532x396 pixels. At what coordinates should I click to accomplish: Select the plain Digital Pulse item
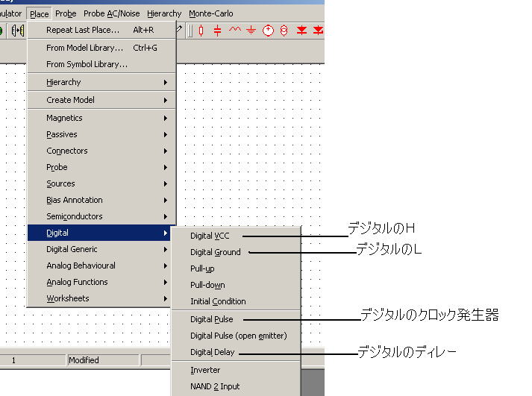tap(236, 319)
